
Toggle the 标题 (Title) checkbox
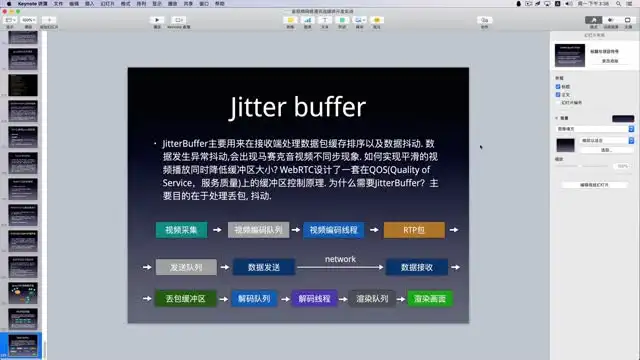pyautogui.click(x=558, y=87)
